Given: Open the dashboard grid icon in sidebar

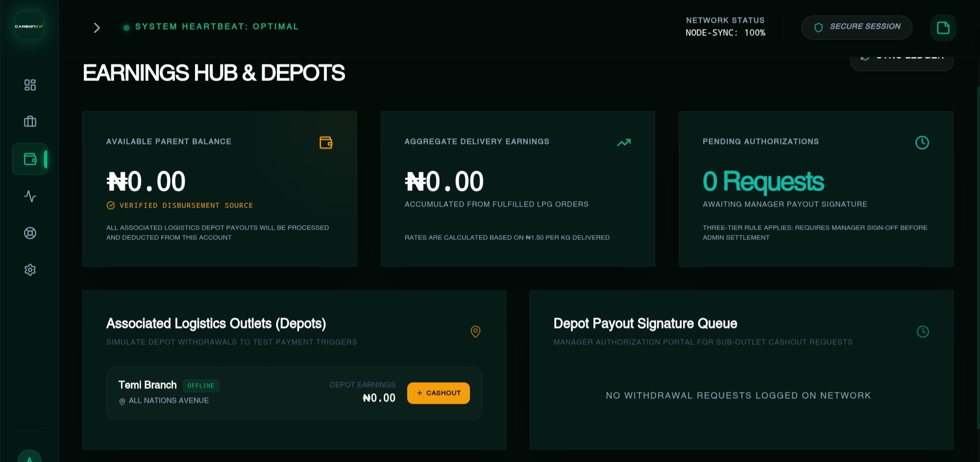Looking at the screenshot, I should [30, 85].
